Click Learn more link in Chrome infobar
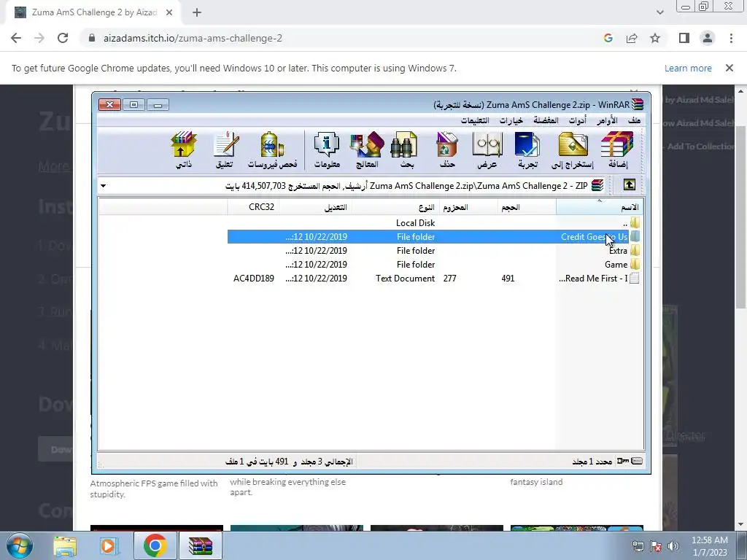 (x=688, y=68)
